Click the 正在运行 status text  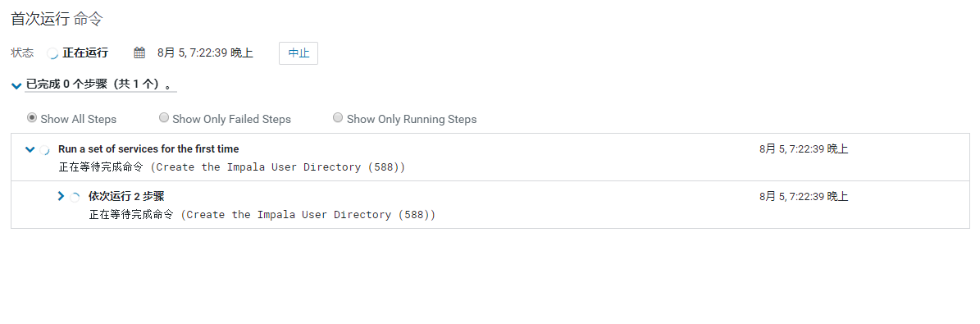click(x=85, y=53)
